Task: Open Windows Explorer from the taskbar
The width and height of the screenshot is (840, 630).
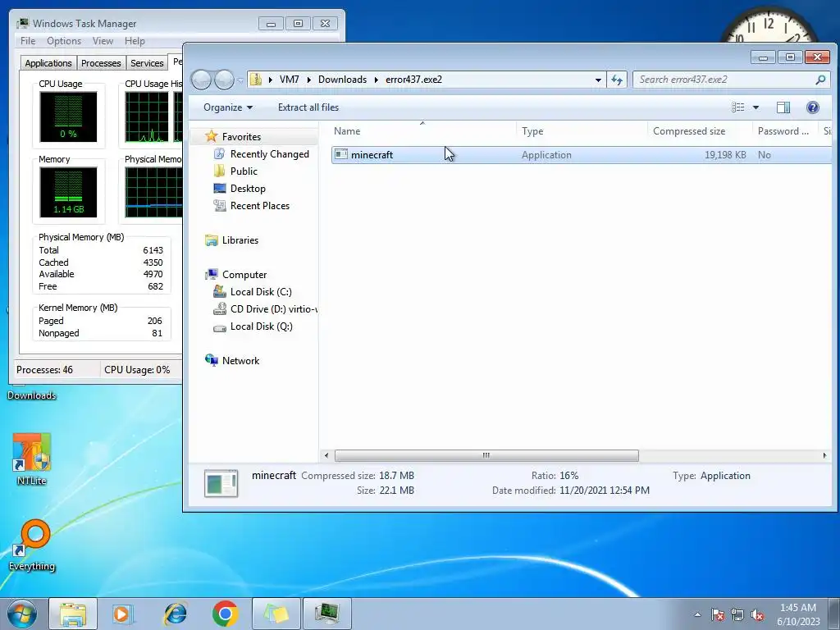Action: point(73,614)
